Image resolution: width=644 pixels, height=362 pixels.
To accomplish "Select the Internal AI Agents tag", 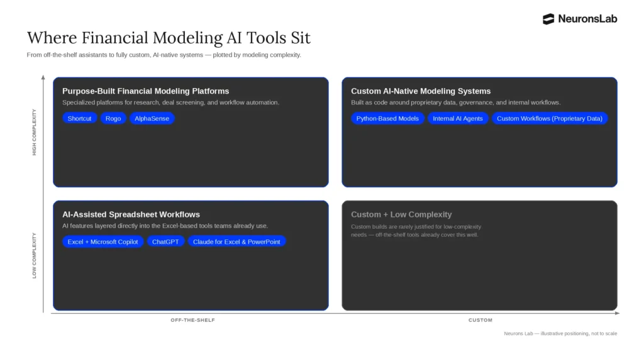I will click(x=458, y=118).
